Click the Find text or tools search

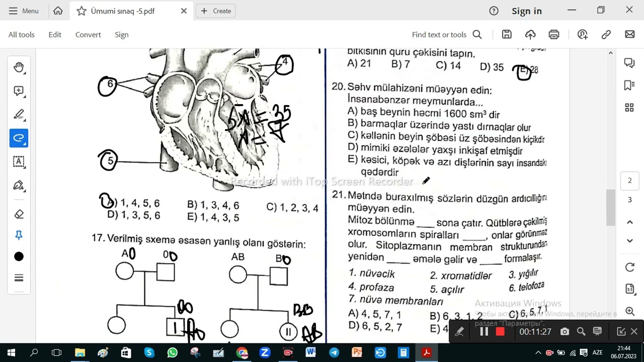click(x=447, y=35)
